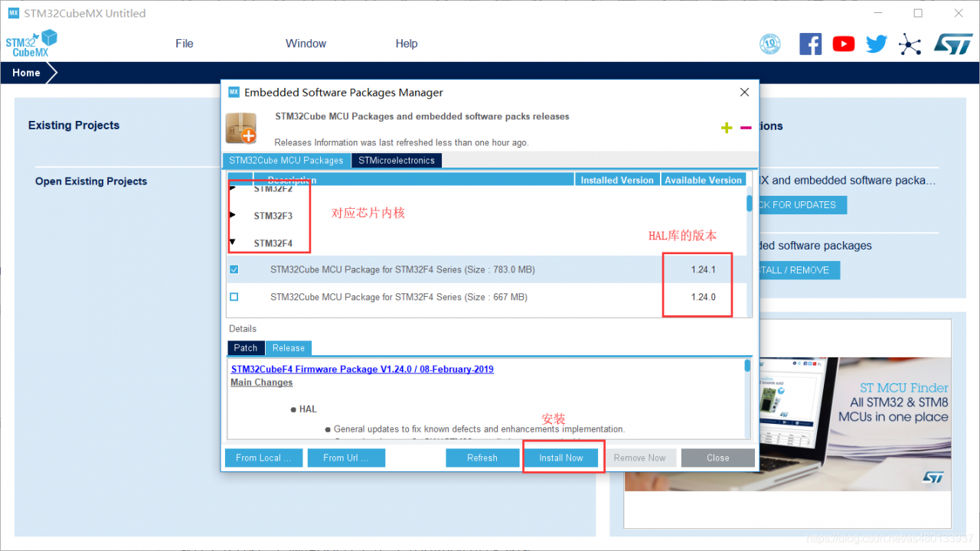Viewport: 980px width, 551px height.
Task: Close the Embedded Software Packages Manager dialog
Action: [x=744, y=92]
